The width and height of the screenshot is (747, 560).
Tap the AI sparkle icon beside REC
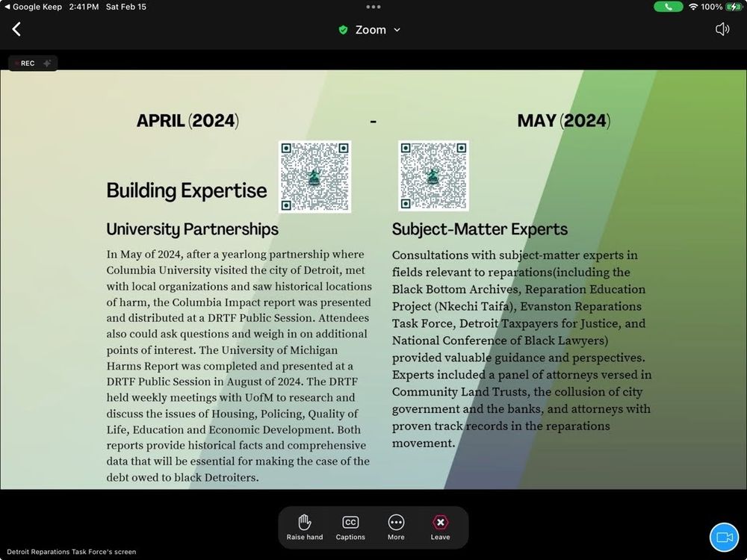[46, 63]
